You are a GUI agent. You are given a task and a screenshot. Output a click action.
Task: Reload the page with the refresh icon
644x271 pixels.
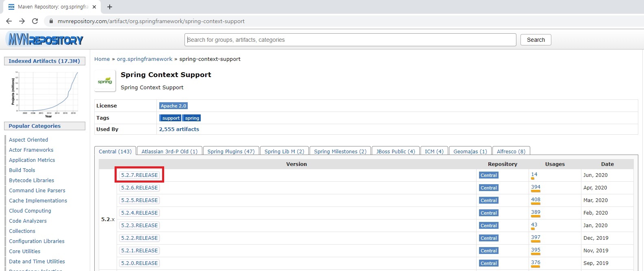pyautogui.click(x=35, y=21)
